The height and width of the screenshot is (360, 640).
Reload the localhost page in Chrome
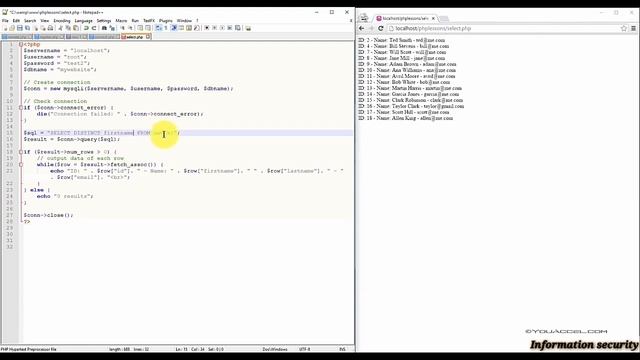381,28
